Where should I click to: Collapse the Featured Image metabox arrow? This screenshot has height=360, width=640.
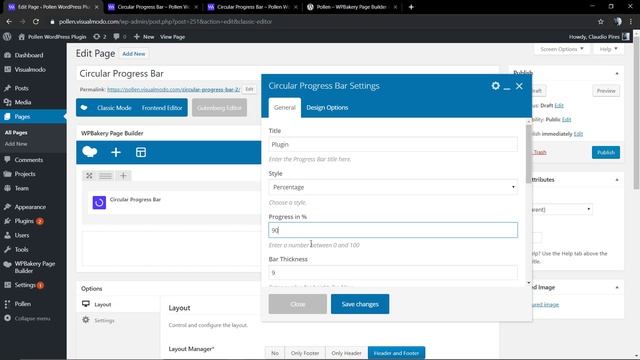(617, 287)
